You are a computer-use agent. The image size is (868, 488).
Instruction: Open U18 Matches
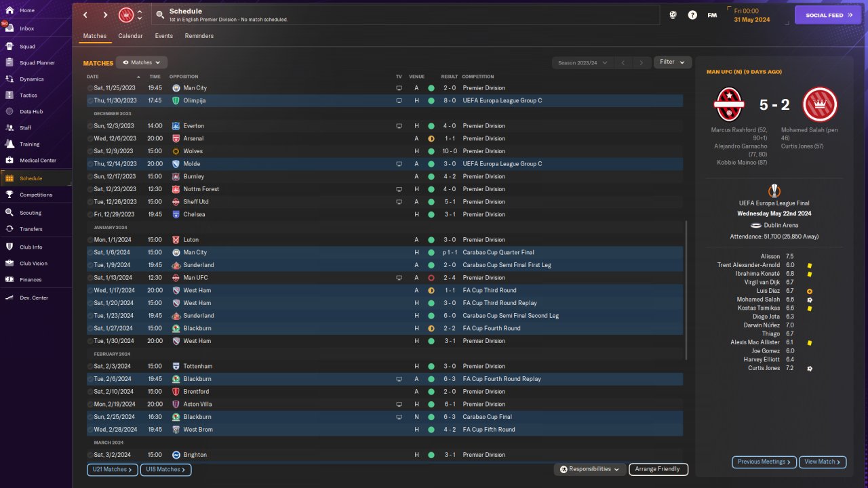point(165,469)
